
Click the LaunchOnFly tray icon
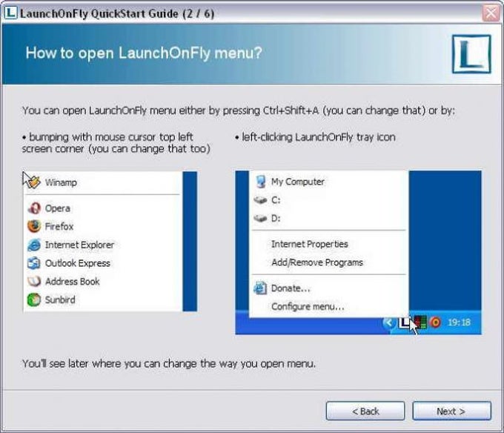[405, 322]
